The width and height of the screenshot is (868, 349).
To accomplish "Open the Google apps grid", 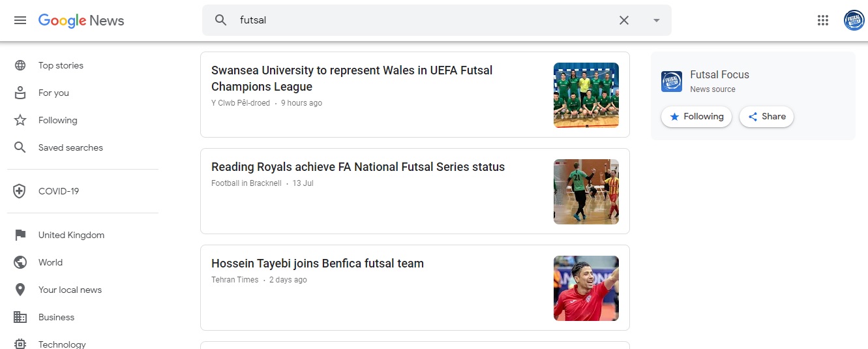I will point(823,20).
